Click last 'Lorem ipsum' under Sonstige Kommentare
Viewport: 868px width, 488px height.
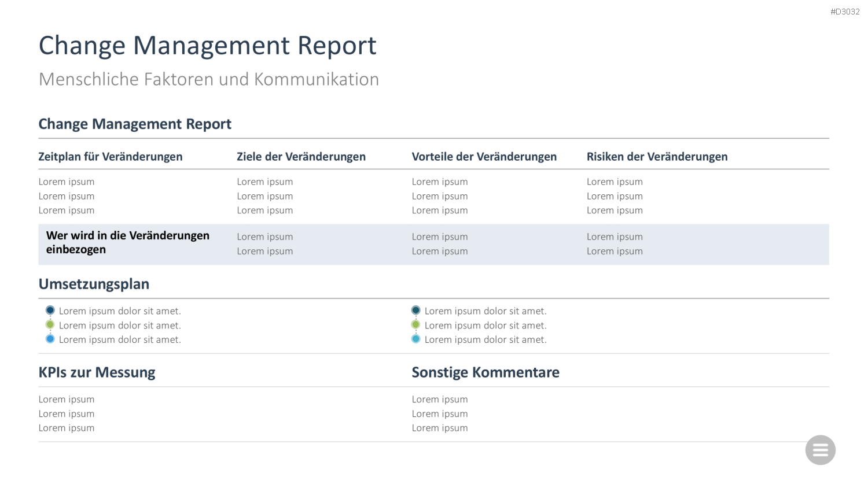pos(440,428)
